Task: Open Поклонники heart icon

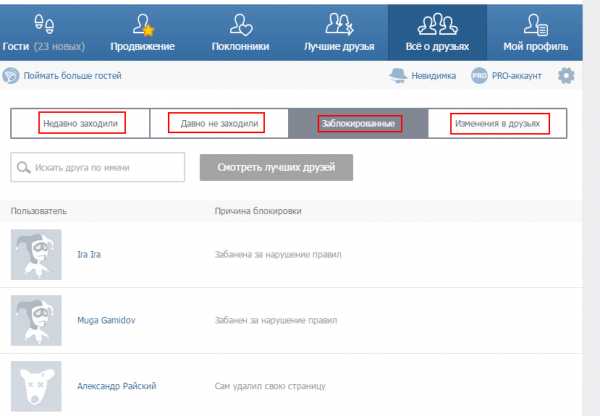Action: pyautogui.click(x=241, y=24)
